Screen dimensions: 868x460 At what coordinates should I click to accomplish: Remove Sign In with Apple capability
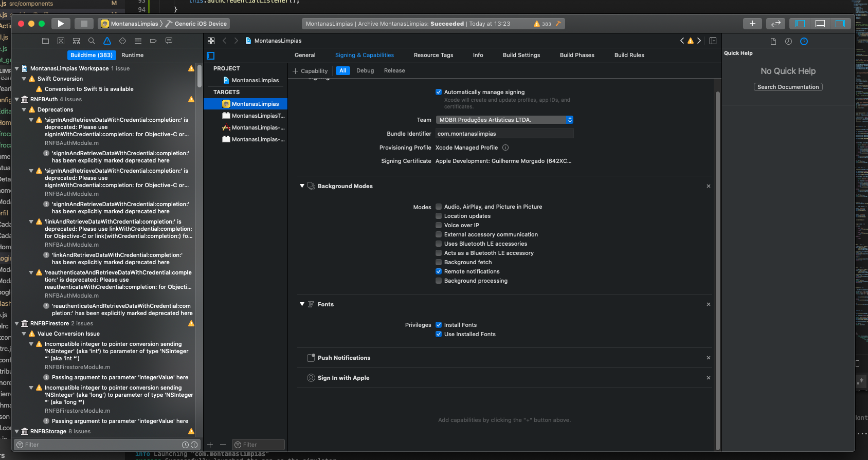708,378
